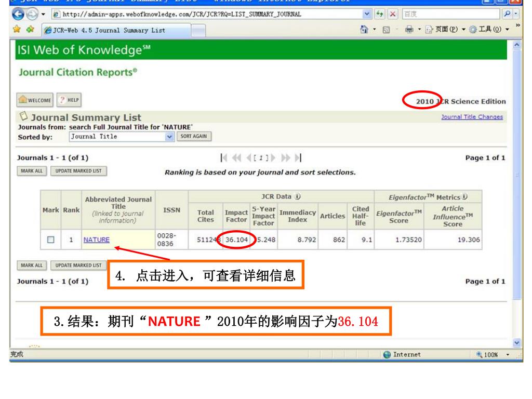The height and width of the screenshot is (399, 532).
Task: Tick the Mark checkbox for NATURE
Action: (50, 240)
